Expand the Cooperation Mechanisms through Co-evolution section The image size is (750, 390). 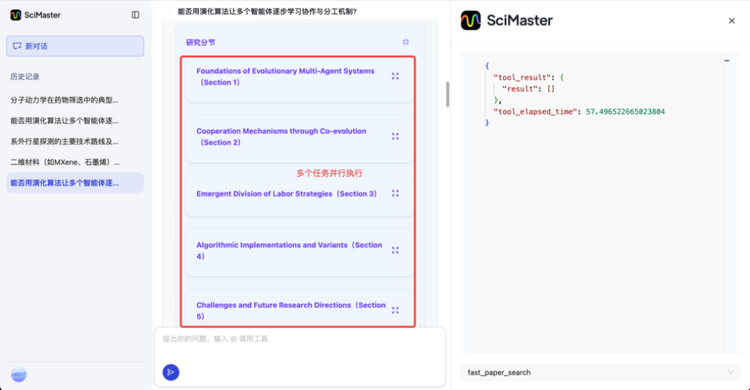tap(395, 136)
